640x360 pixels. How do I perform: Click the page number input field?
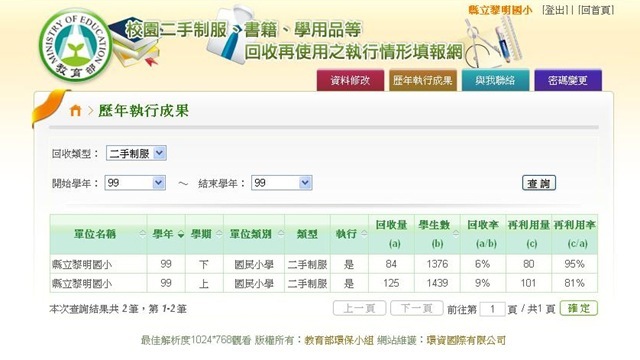(x=492, y=309)
